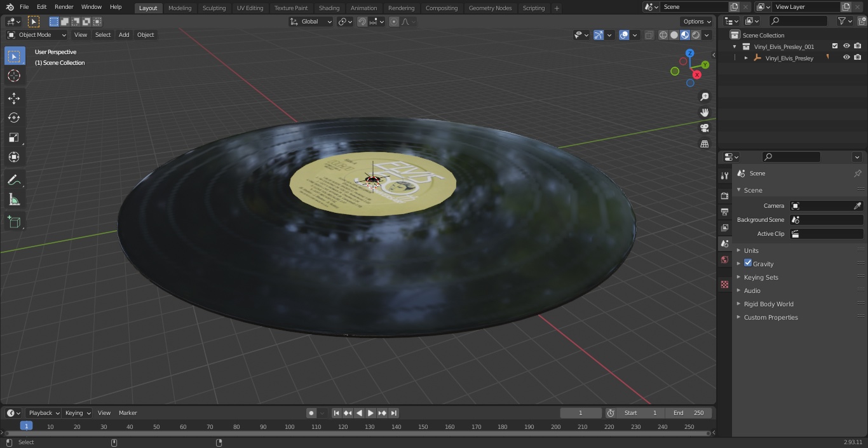The height and width of the screenshot is (448, 868).
Task: Select the Cursor tool in the toolbar
Action: [14, 76]
